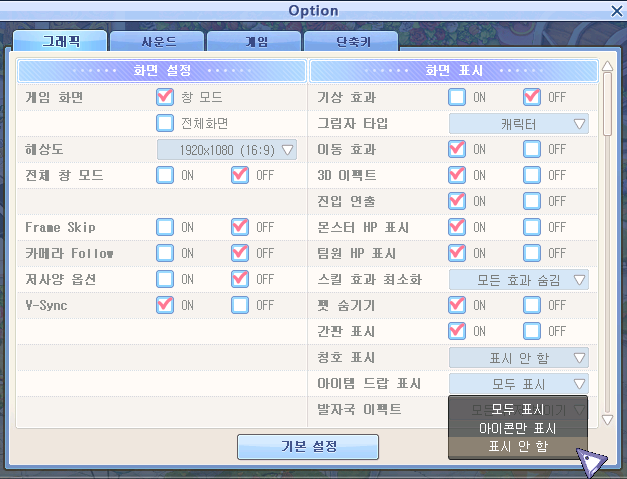
Task: Expand the 칭호 표시 dropdown
Action: 518,358
